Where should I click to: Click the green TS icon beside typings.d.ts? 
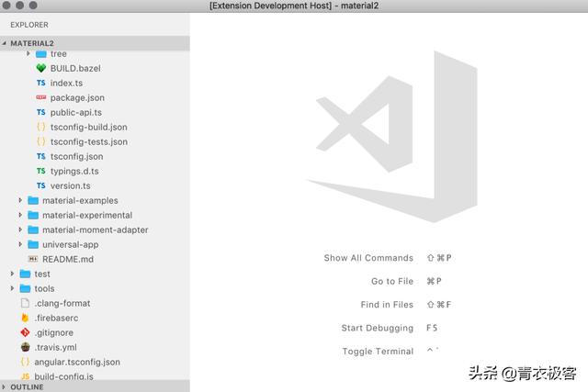pyautogui.click(x=40, y=171)
